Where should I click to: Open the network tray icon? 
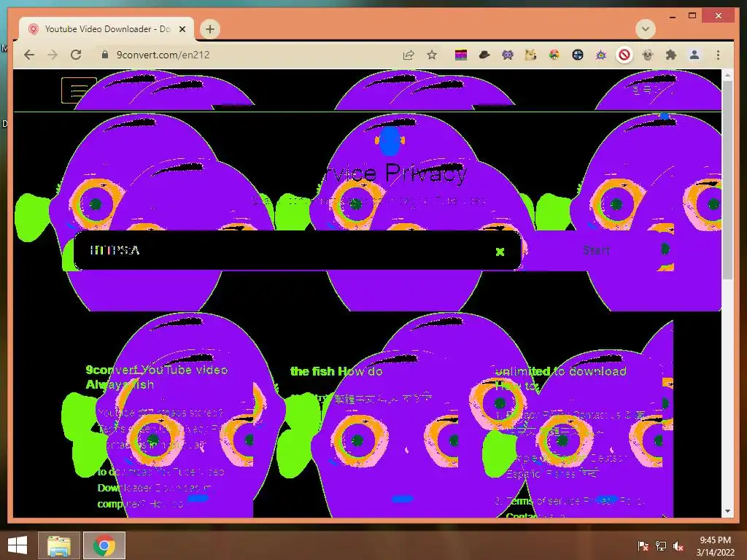tap(661, 545)
